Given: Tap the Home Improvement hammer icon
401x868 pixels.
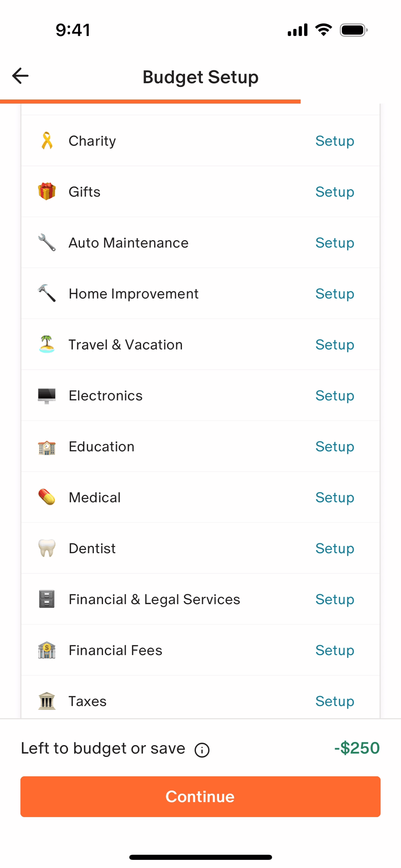Looking at the screenshot, I should pos(47,293).
